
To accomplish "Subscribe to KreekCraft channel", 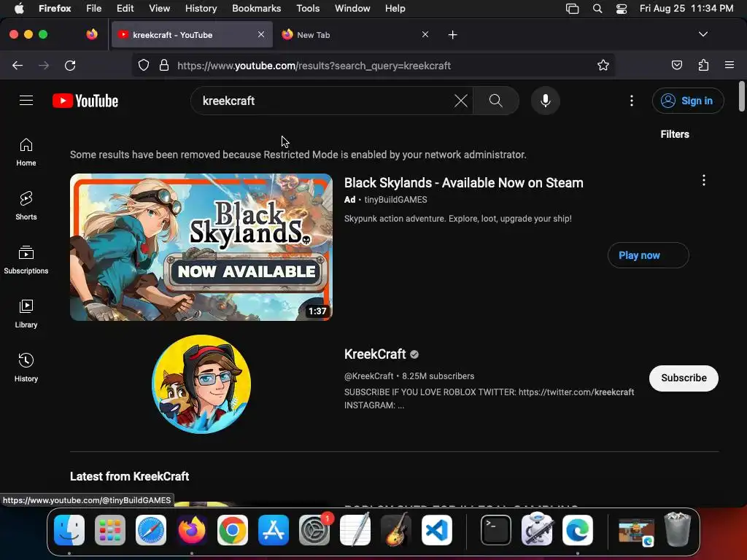I will [x=683, y=378].
